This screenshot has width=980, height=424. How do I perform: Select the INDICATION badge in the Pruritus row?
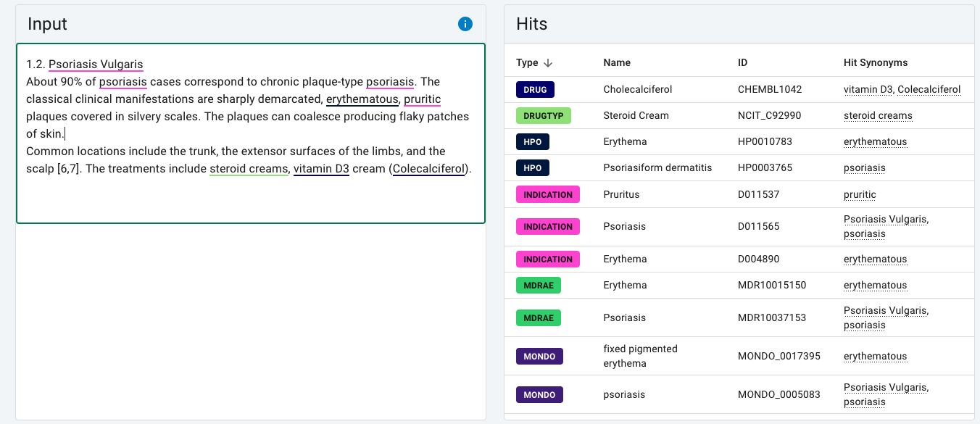pos(547,194)
